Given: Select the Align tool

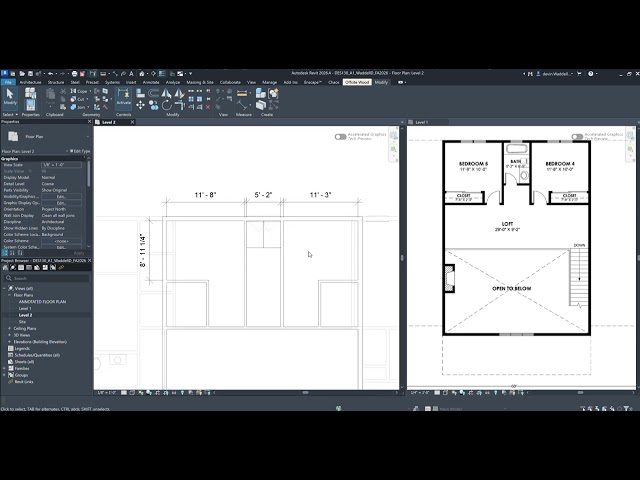Looking at the screenshot, I should [140, 93].
